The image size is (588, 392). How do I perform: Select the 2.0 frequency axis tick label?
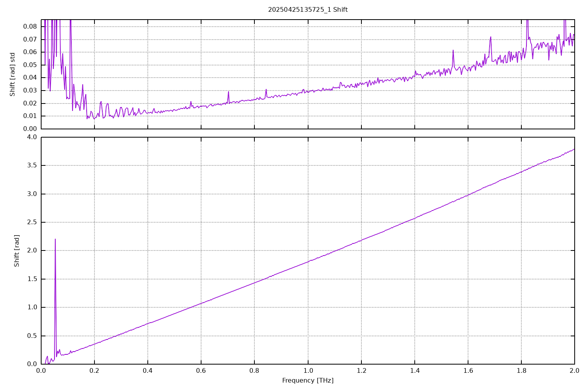coord(574,370)
